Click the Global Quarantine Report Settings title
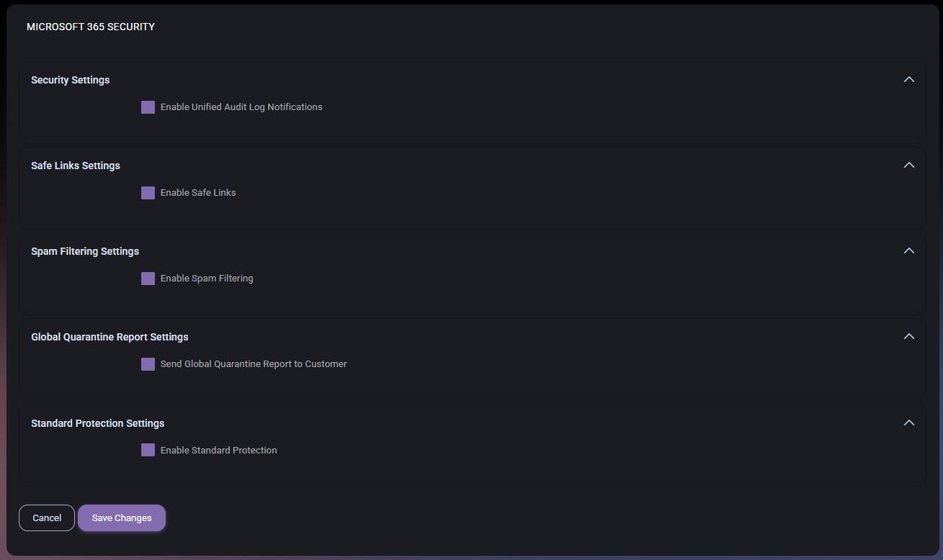The height and width of the screenshot is (560, 943). [110, 337]
